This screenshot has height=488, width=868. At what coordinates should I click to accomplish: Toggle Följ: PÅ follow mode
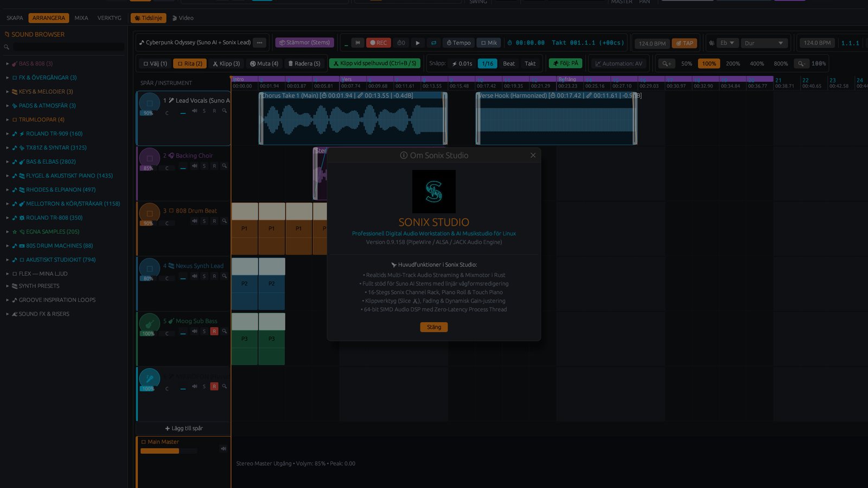pos(565,63)
